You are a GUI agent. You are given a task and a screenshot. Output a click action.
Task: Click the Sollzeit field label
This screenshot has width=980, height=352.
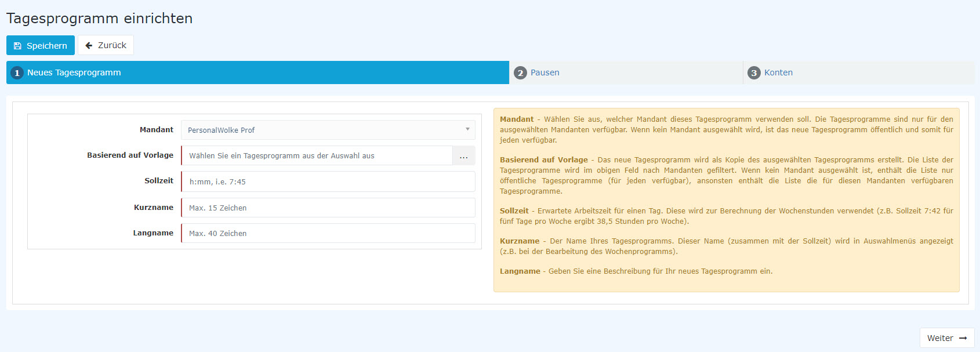158,181
